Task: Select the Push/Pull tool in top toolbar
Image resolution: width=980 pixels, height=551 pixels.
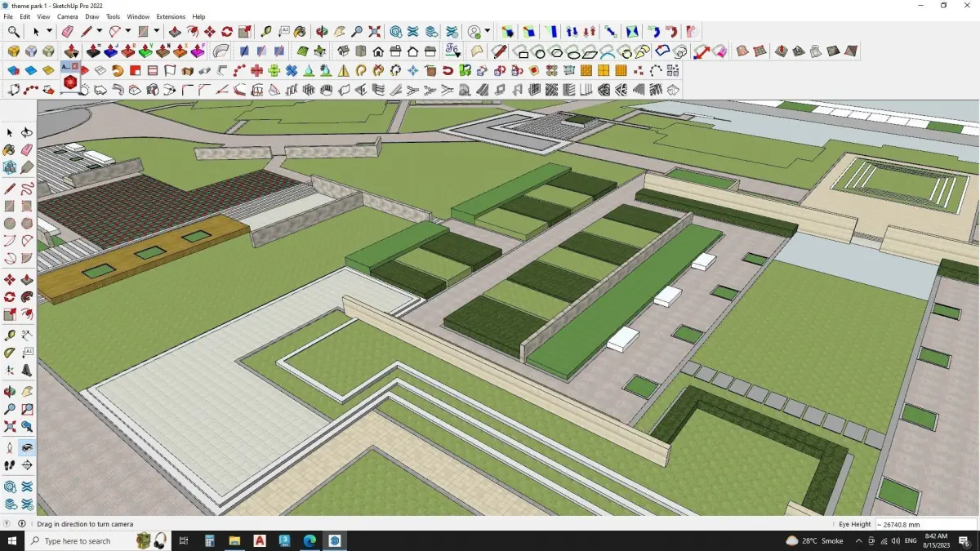Action: (174, 32)
